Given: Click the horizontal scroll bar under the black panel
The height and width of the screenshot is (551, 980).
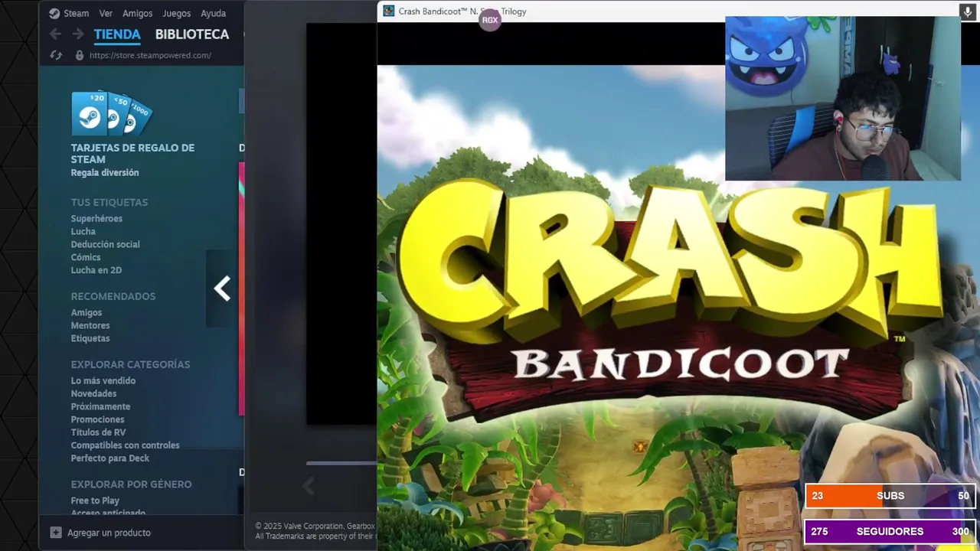Looking at the screenshot, I should 341,463.
